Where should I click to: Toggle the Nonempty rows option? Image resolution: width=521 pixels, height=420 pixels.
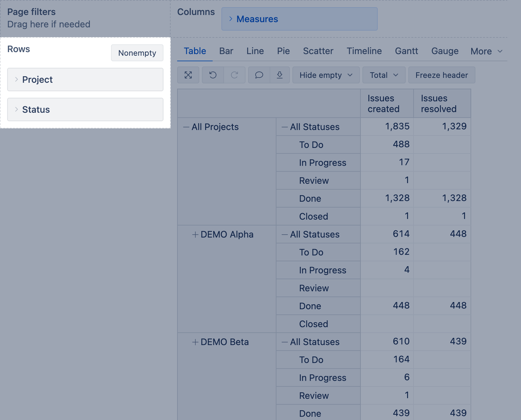(x=137, y=53)
